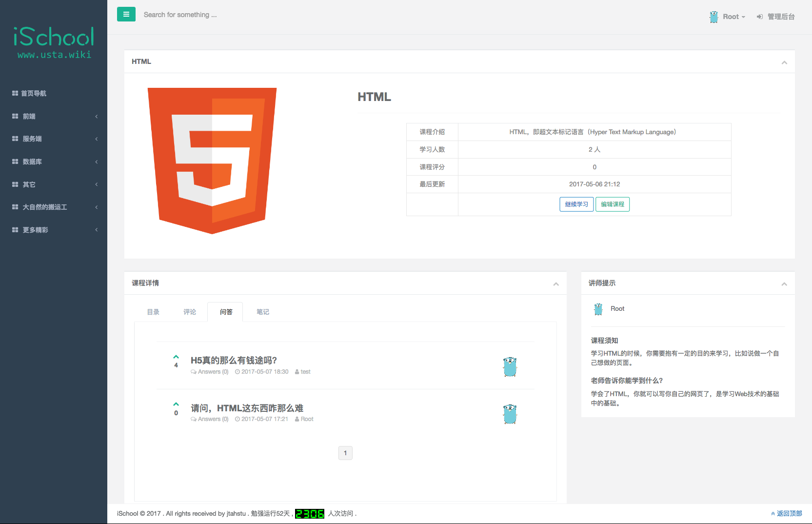
Task: Click the gopher avatar on the HTML这东西咋那么难 question
Action: [510, 414]
